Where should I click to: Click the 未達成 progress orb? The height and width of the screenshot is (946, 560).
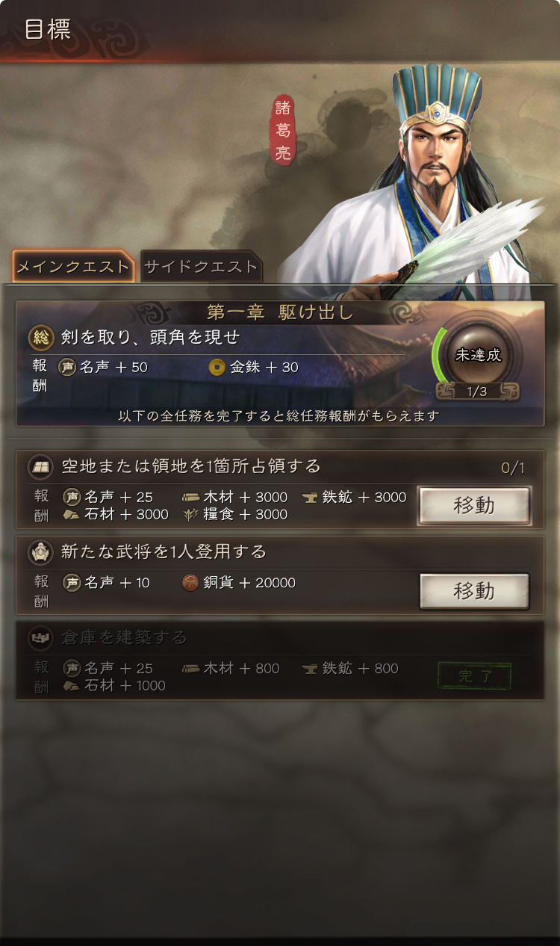point(478,355)
